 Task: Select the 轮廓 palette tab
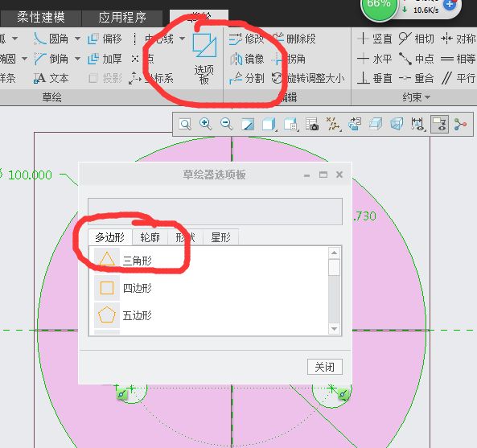(x=150, y=237)
